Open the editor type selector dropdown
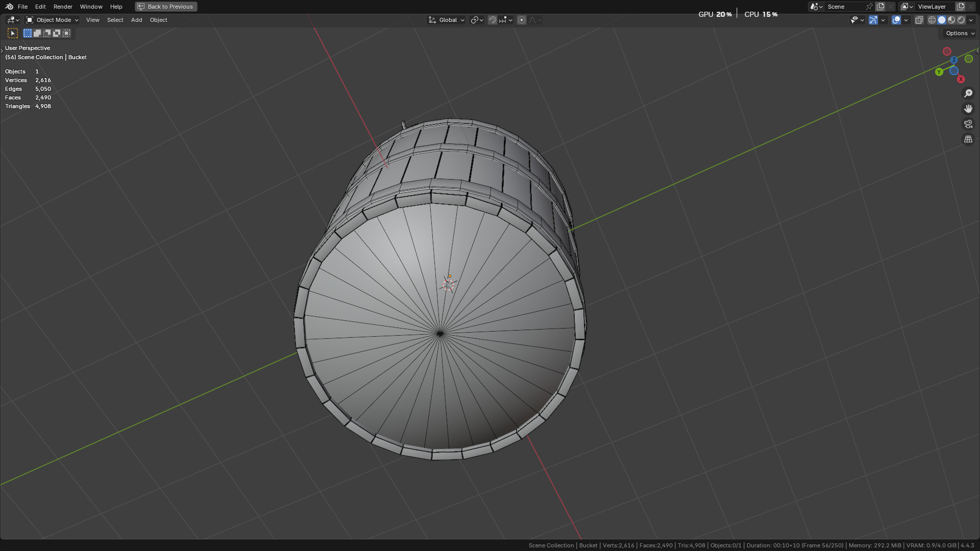The height and width of the screenshot is (551, 980). 13,20
